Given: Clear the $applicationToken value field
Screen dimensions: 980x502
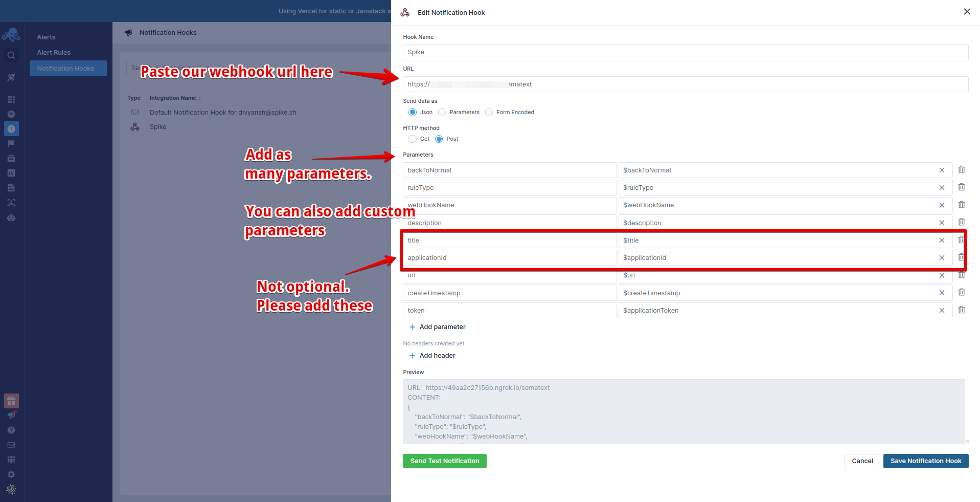Looking at the screenshot, I should 942,311.
